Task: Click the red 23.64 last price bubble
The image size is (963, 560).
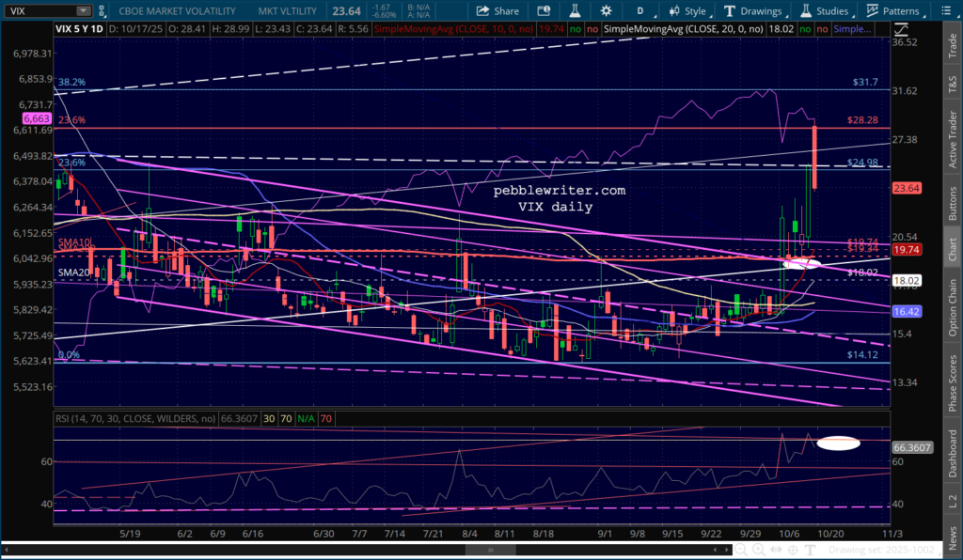Action: pos(907,188)
